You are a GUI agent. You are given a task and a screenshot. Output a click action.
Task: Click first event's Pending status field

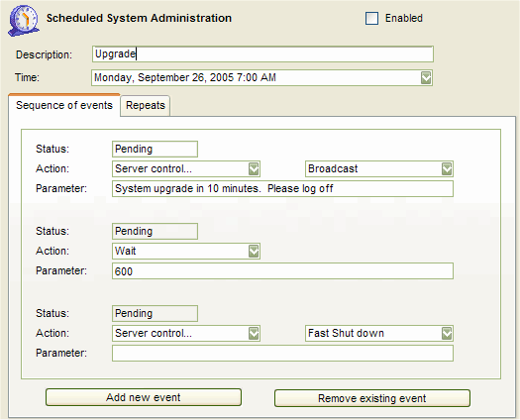pyautogui.click(x=155, y=149)
